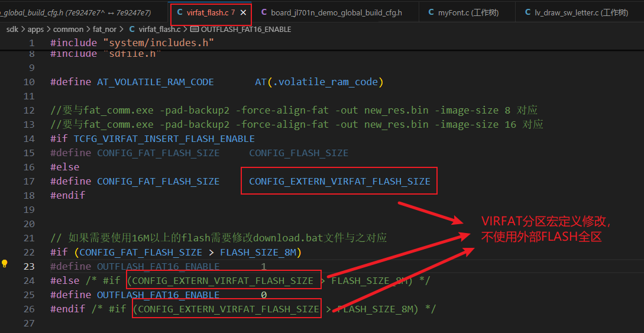Click the C icon on virfat_flash.c tab
644x333 pixels.
[179, 13]
